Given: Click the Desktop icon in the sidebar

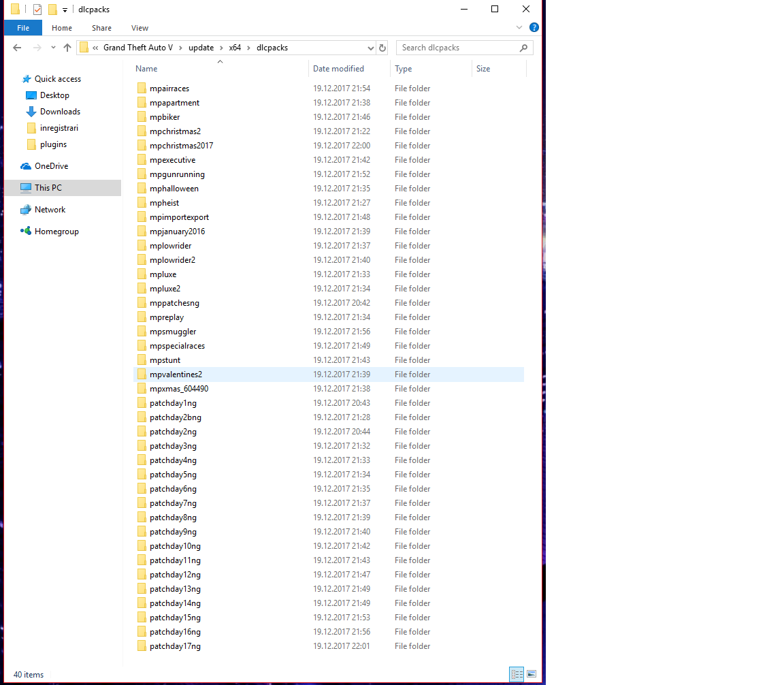Looking at the screenshot, I should tap(31, 95).
